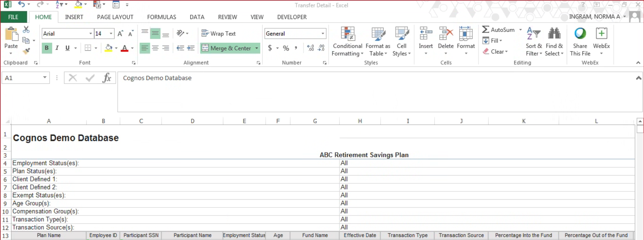Screen dimensions: 644x240
Task: Click the Copy icon
Action: tap(26, 40)
